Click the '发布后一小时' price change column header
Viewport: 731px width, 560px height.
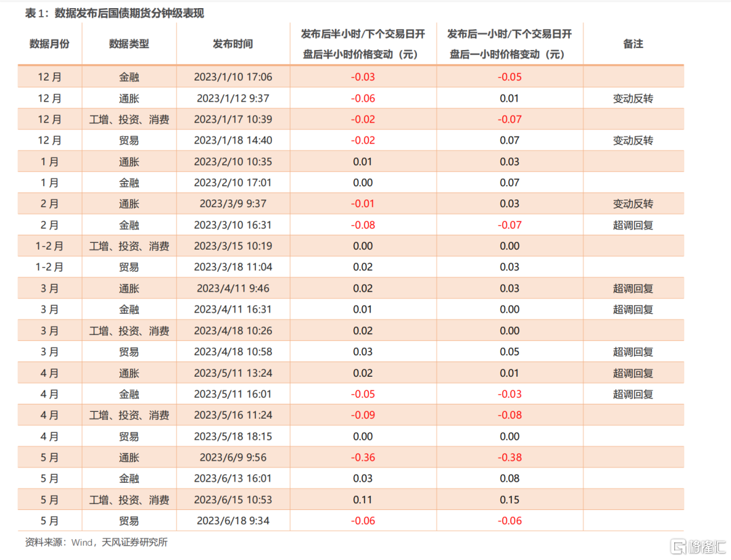tap(509, 44)
